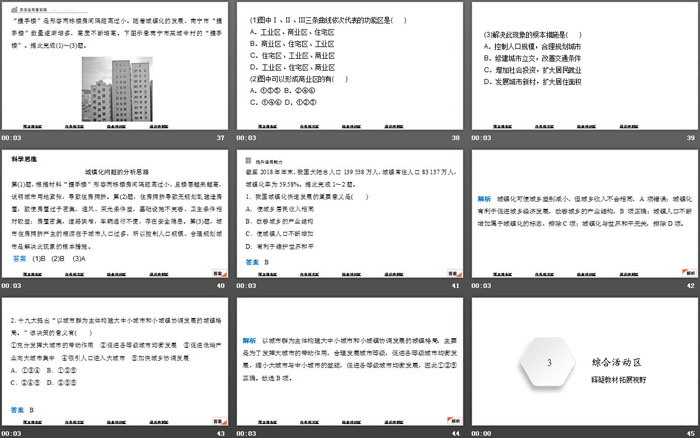Click the red 解析 button on slide 44

pyautogui.click(x=452, y=421)
